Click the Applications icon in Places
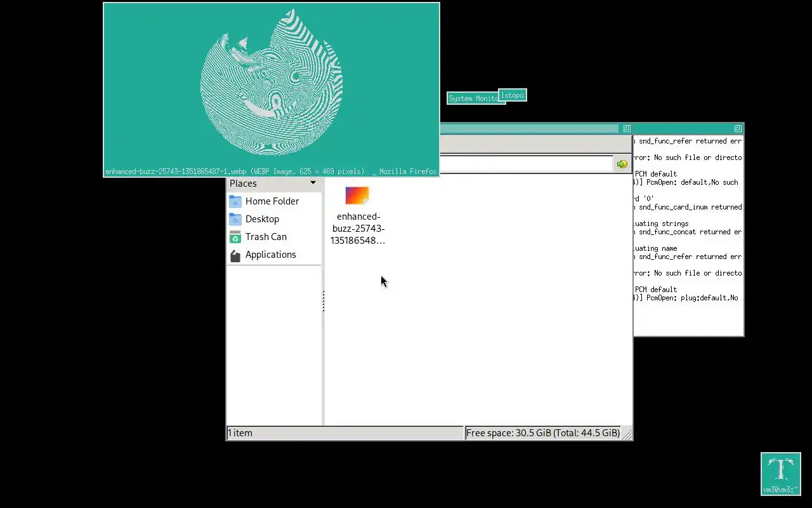The height and width of the screenshot is (508, 812). pyautogui.click(x=235, y=255)
